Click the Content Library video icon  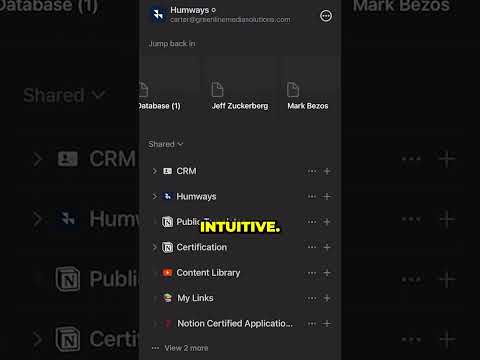[167, 273]
